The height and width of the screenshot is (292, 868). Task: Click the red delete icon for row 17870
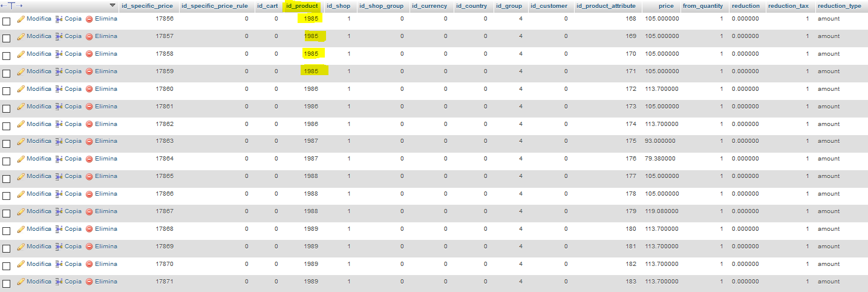[x=90, y=264]
